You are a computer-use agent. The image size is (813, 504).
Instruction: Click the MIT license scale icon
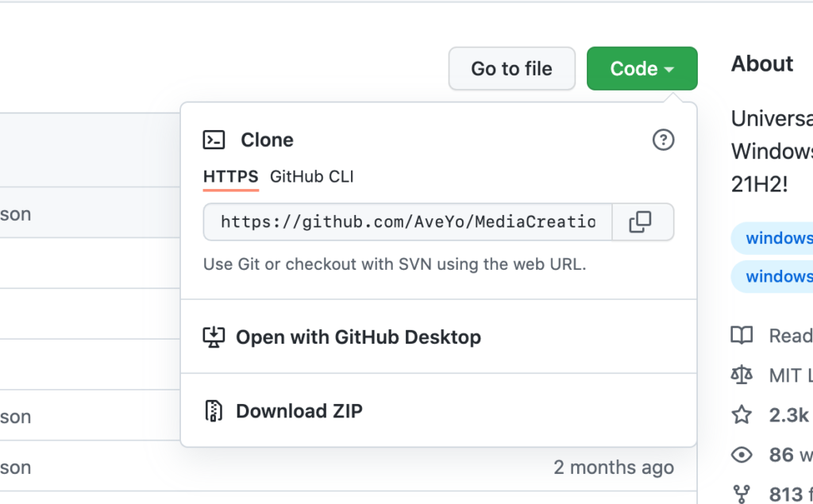[742, 375]
